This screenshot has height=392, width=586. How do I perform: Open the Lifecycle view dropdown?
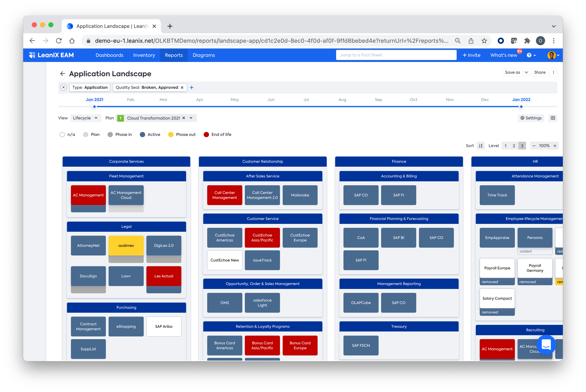pyautogui.click(x=85, y=118)
